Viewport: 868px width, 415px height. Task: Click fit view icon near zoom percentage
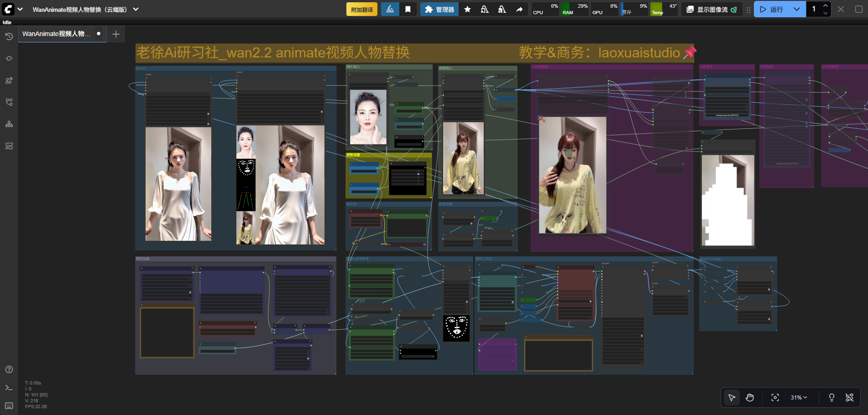click(775, 398)
